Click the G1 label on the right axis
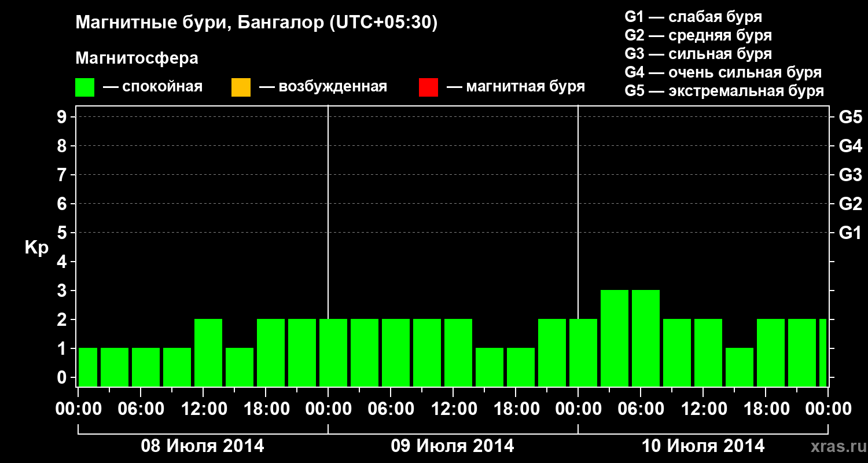This screenshot has height=463, width=868. click(850, 233)
